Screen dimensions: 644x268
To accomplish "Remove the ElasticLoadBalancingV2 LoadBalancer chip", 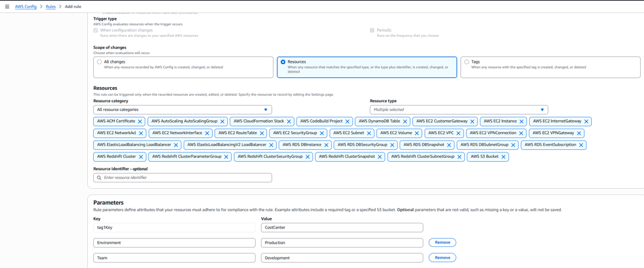I will pos(272,145).
